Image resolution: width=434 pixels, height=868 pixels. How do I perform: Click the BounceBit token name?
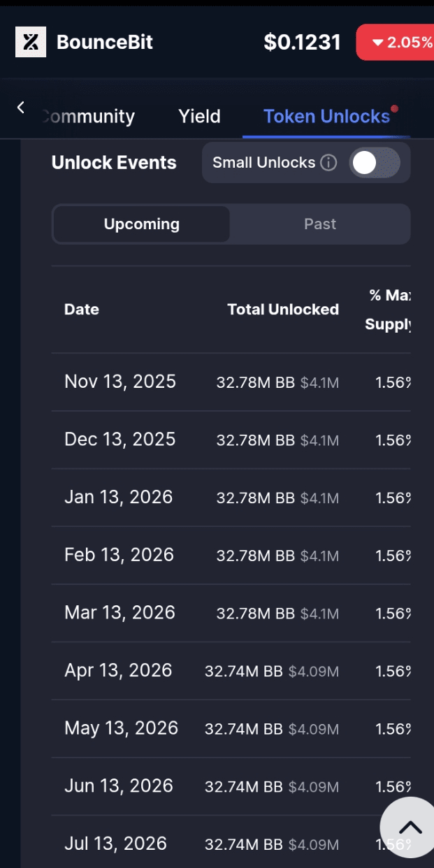point(105,42)
